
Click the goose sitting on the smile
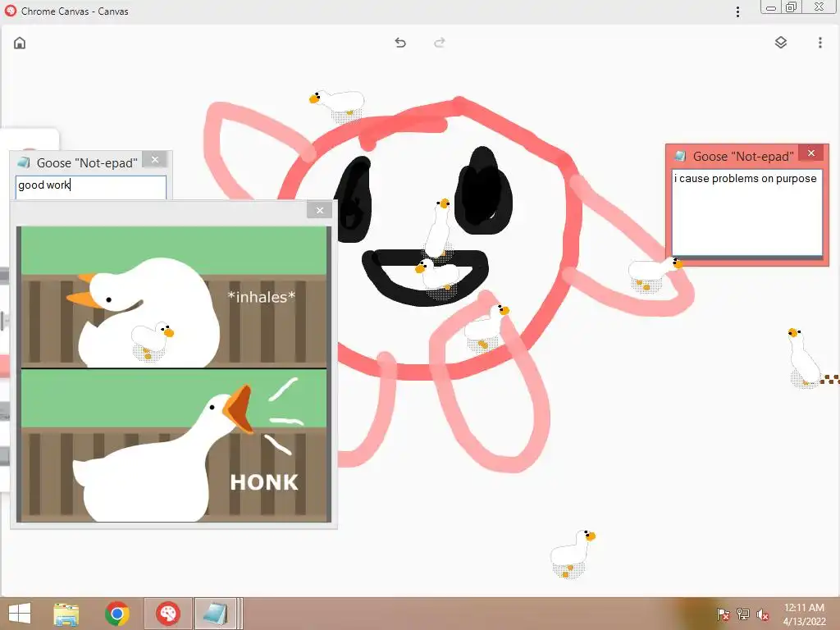click(437, 277)
